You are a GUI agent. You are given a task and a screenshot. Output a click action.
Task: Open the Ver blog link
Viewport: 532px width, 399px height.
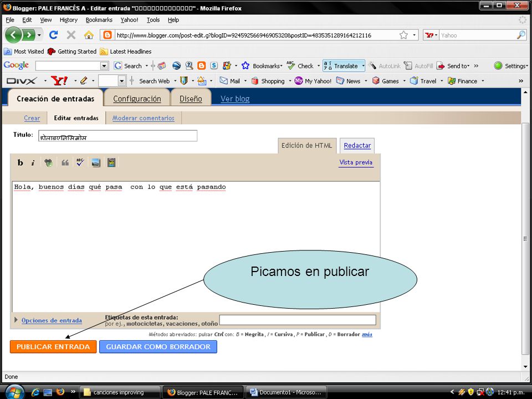235,99
